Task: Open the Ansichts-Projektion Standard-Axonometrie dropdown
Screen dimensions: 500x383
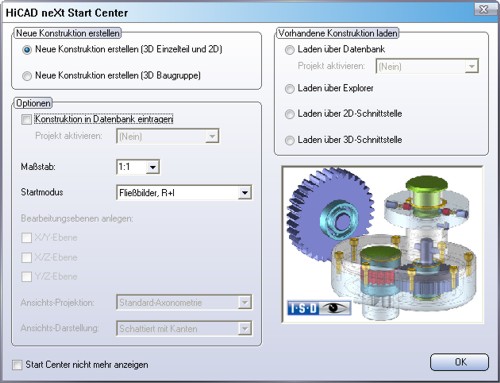Action: click(x=184, y=303)
